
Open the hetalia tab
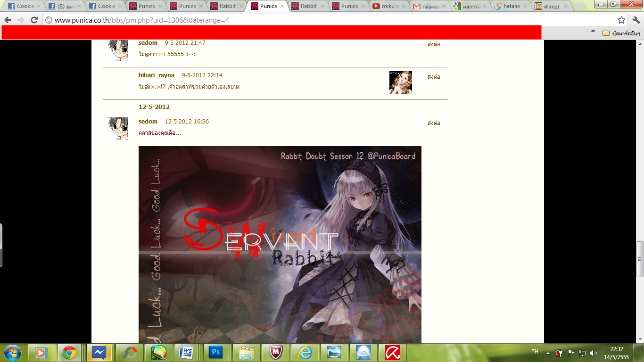(511, 6)
